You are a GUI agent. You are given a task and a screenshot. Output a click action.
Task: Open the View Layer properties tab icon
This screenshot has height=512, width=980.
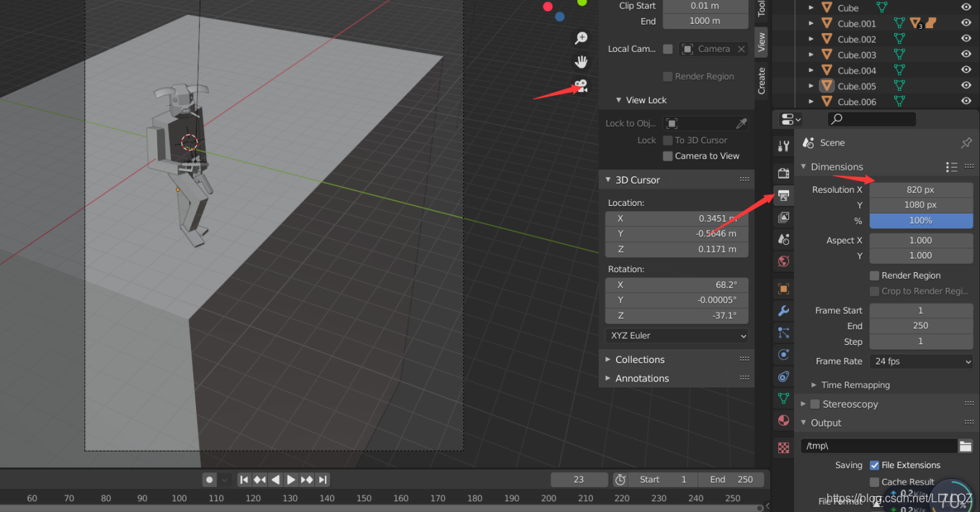click(x=783, y=217)
